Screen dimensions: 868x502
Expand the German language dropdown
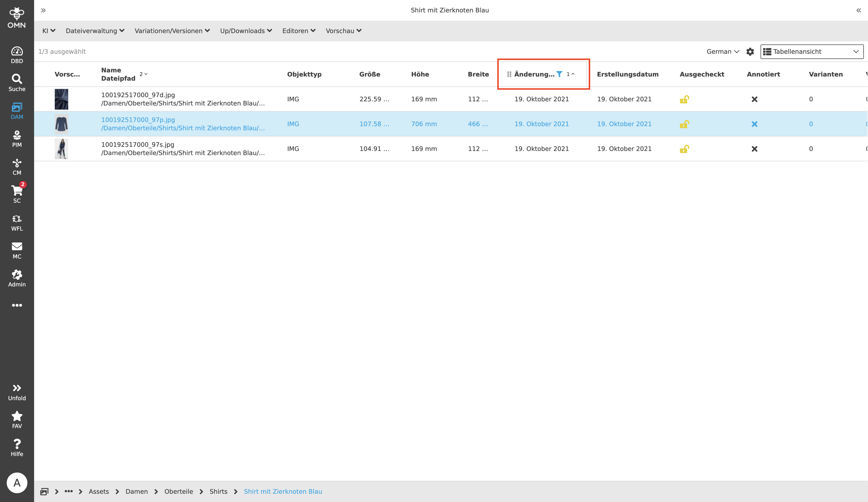point(723,52)
